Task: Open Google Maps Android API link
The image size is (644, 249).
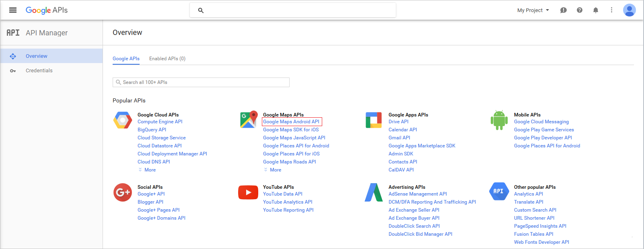Action: click(291, 122)
